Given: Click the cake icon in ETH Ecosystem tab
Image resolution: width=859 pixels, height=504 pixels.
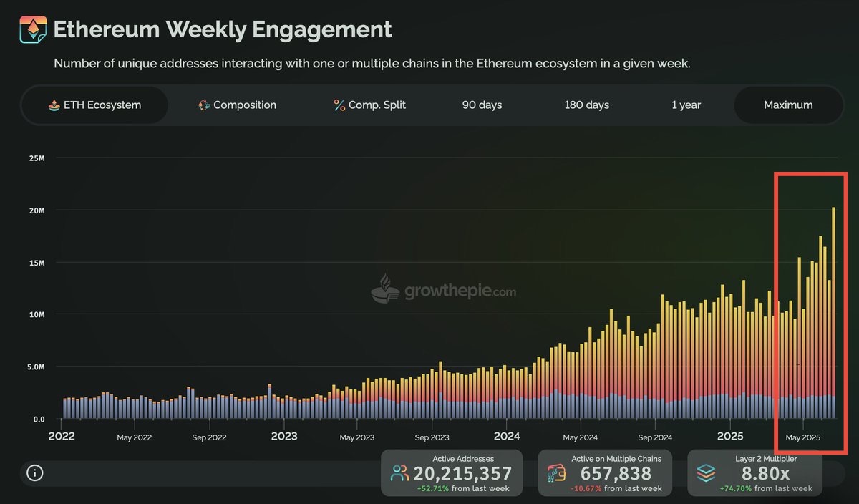Looking at the screenshot, I should pos(54,105).
